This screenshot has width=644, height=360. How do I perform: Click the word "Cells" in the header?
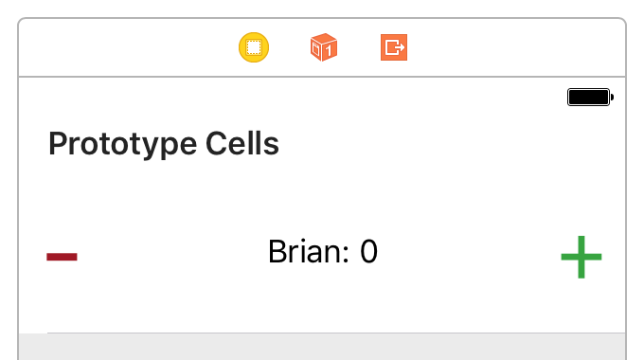click(242, 143)
